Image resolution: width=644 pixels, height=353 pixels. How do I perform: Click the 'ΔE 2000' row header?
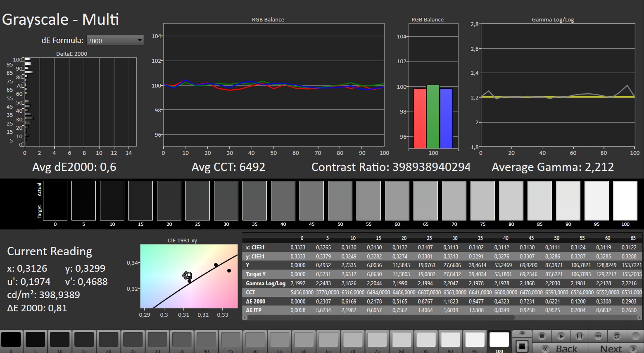point(255,301)
